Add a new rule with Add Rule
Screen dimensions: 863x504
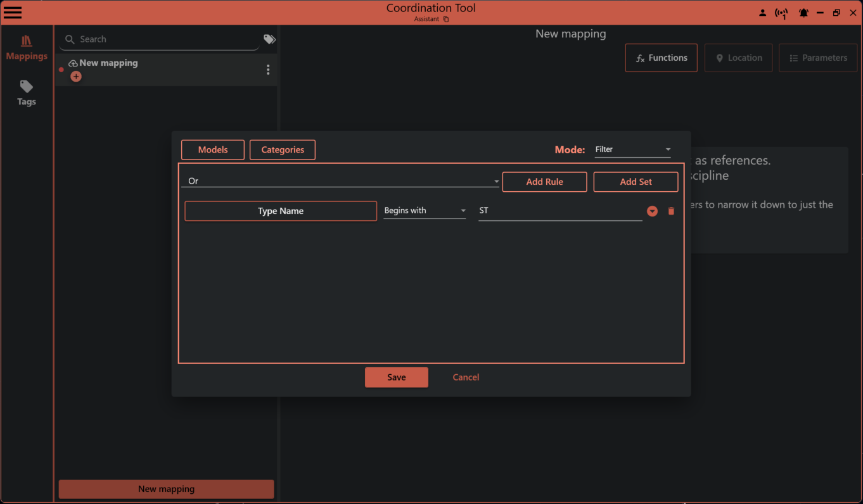(x=544, y=182)
